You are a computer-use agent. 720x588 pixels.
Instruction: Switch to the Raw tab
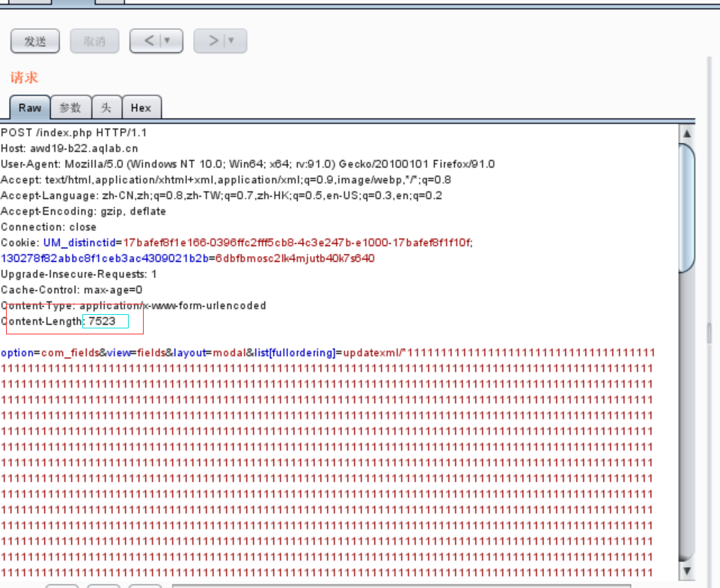pos(30,108)
